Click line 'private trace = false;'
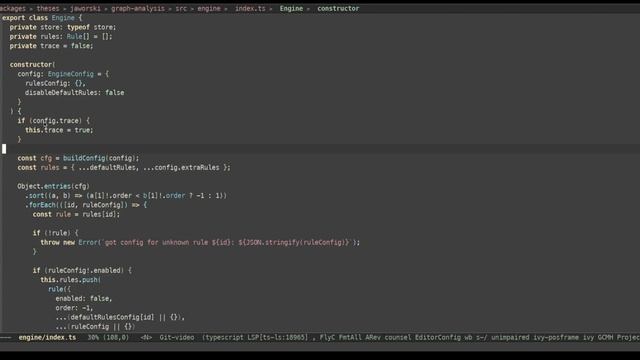Screen dimensions: 640x360 (x=51, y=46)
